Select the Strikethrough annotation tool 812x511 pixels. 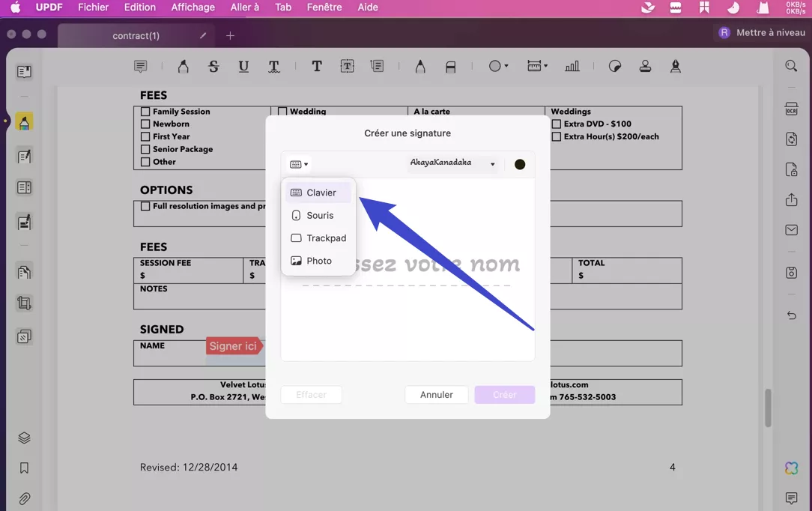(213, 66)
